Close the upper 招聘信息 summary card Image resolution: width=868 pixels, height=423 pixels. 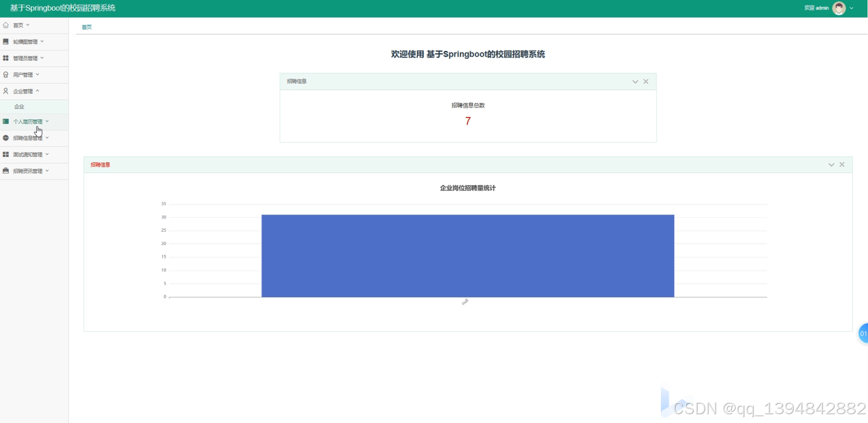pos(646,82)
